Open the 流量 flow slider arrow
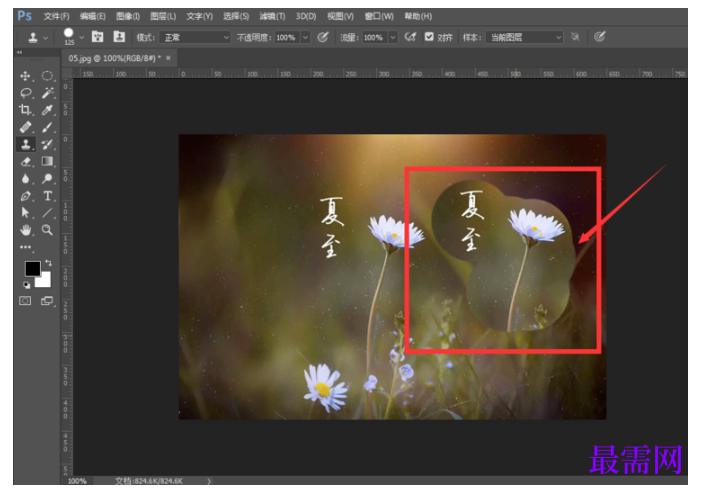 point(393,38)
